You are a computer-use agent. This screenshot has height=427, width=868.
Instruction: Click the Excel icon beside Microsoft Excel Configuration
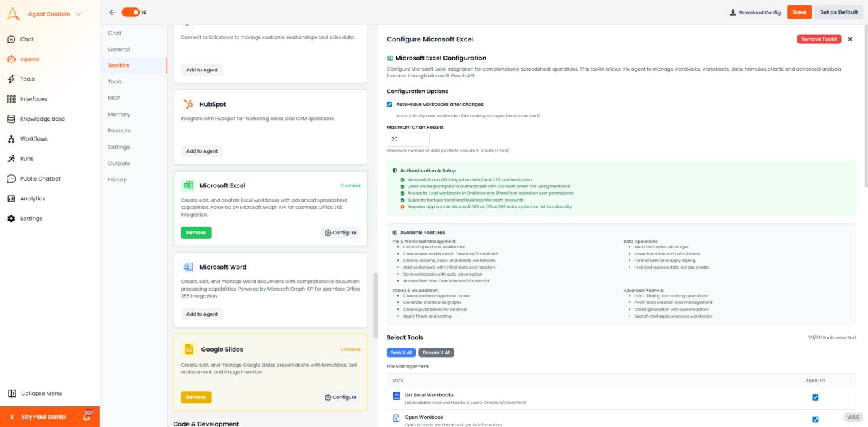pos(390,58)
